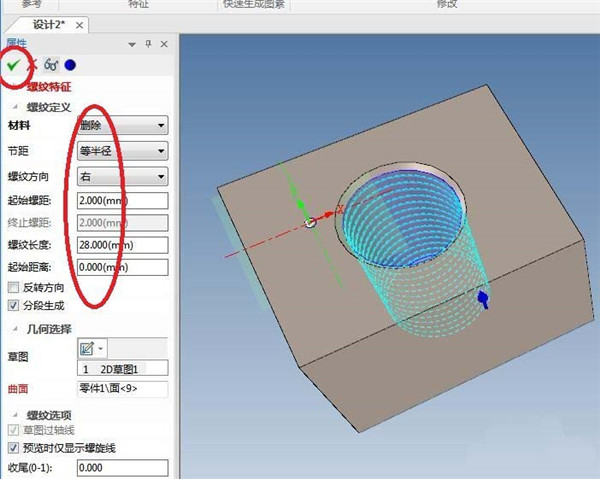Click the 螺纹长度 input field
This screenshot has width=600, height=479.
pyautogui.click(x=121, y=245)
